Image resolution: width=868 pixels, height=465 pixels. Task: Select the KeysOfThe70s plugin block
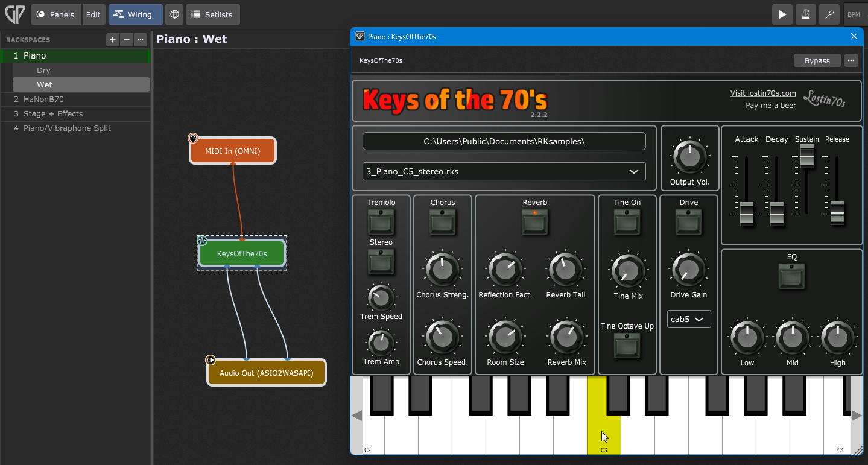click(x=242, y=253)
